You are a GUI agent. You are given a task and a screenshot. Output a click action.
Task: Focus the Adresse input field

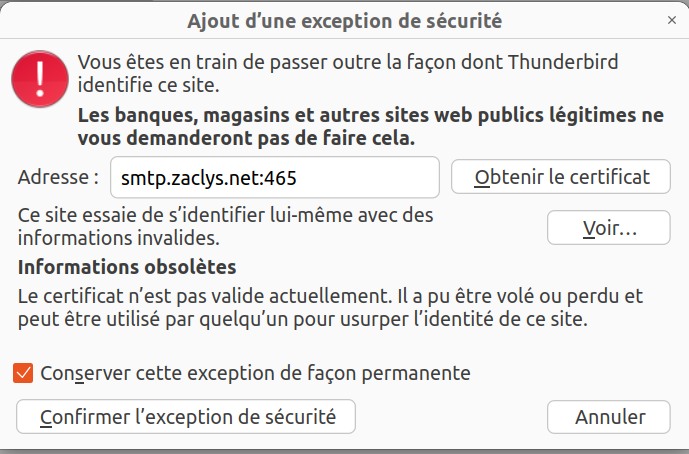pos(274,178)
